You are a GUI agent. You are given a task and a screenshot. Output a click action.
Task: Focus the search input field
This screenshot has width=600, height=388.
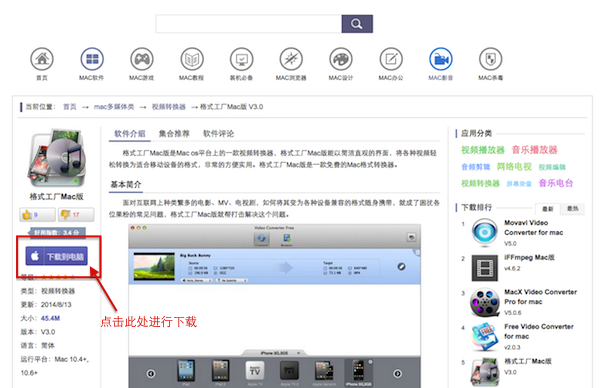248,24
